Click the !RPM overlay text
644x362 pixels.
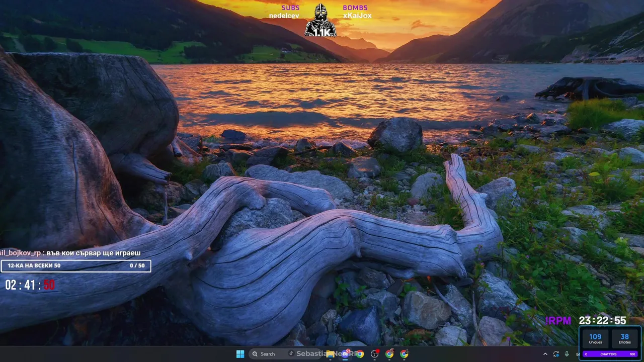pos(559,321)
